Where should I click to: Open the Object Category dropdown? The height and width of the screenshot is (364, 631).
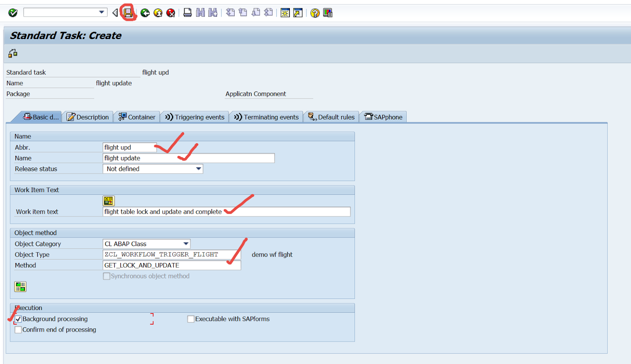[x=186, y=244]
